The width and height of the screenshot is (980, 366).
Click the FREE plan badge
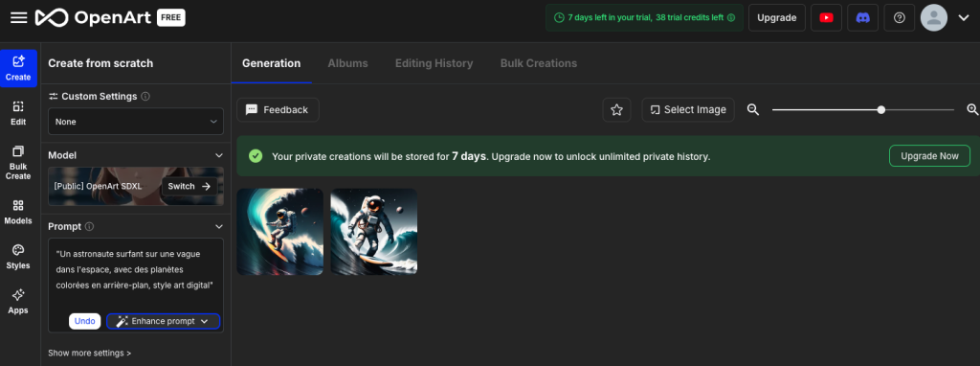click(x=170, y=17)
